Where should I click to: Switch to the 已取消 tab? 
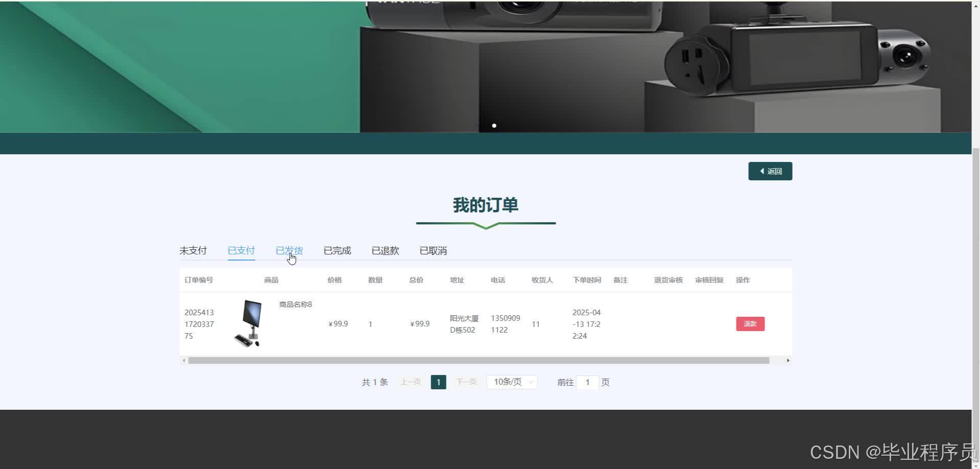pyautogui.click(x=432, y=250)
